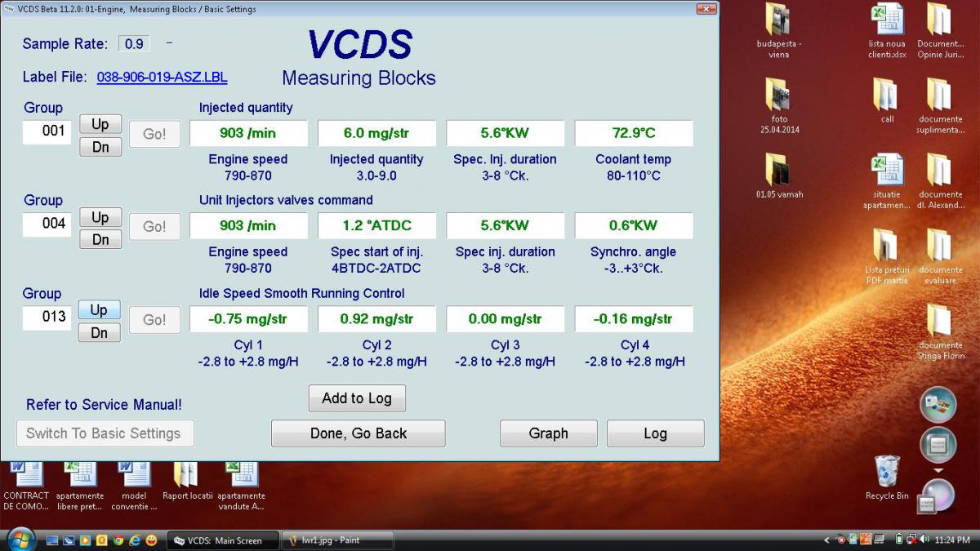Select the 0.6°KW synchro angle value
The width and height of the screenshot is (980, 551).
[634, 225]
